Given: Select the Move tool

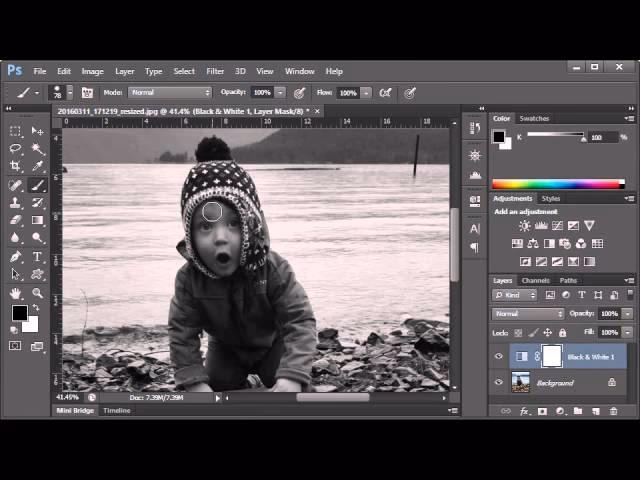Looking at the screenshot, I should point(37,131).
